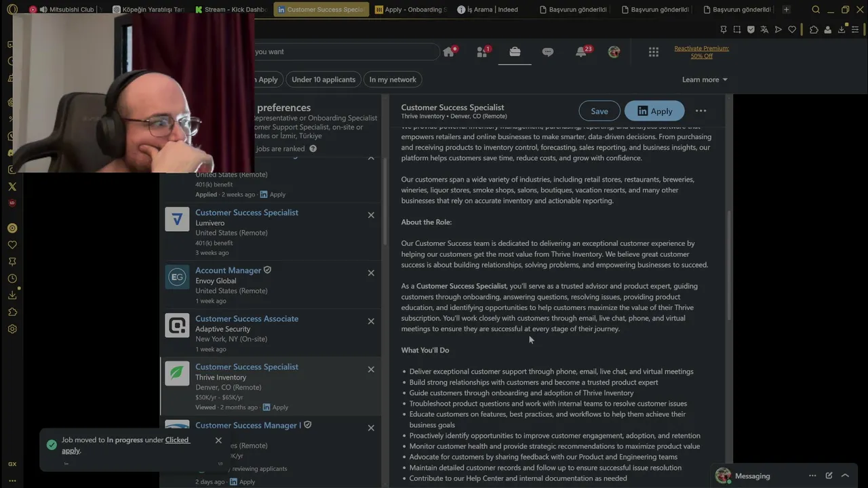This screenshot has height=488, width=868.
Task: Take a snapshot with the address bar capture icon
Action: (x=737, y=30)
